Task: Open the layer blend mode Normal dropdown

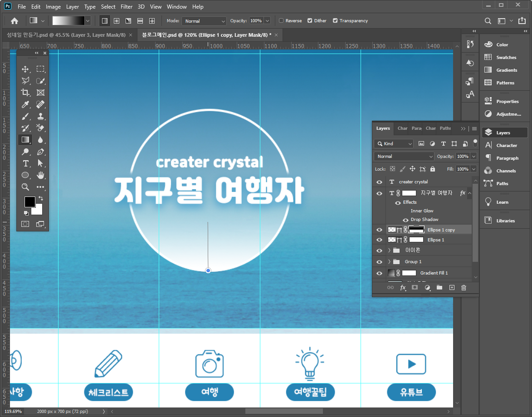Action: coord(404,156)
